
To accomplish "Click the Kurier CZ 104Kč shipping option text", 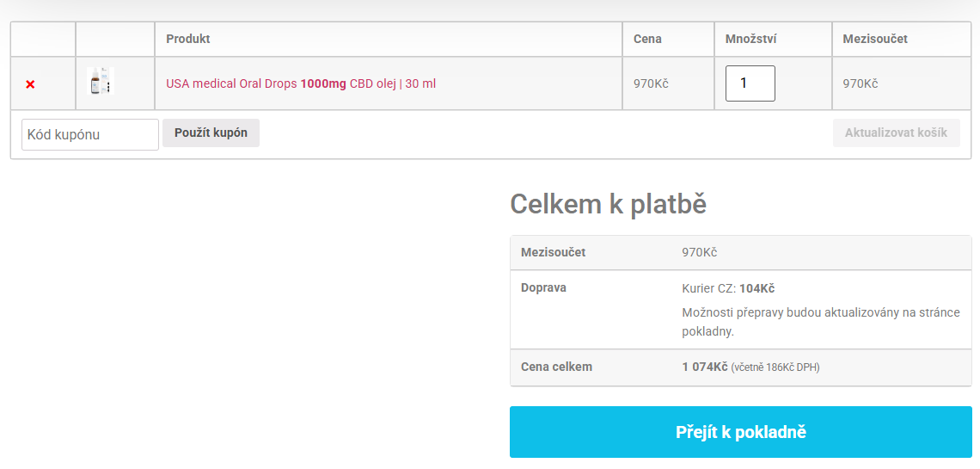I will point(728,288).
